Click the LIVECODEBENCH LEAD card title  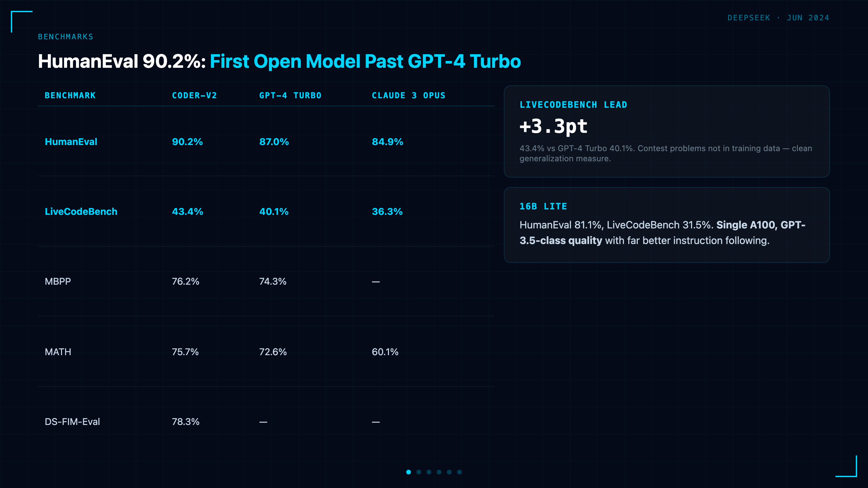click(573, 105)
